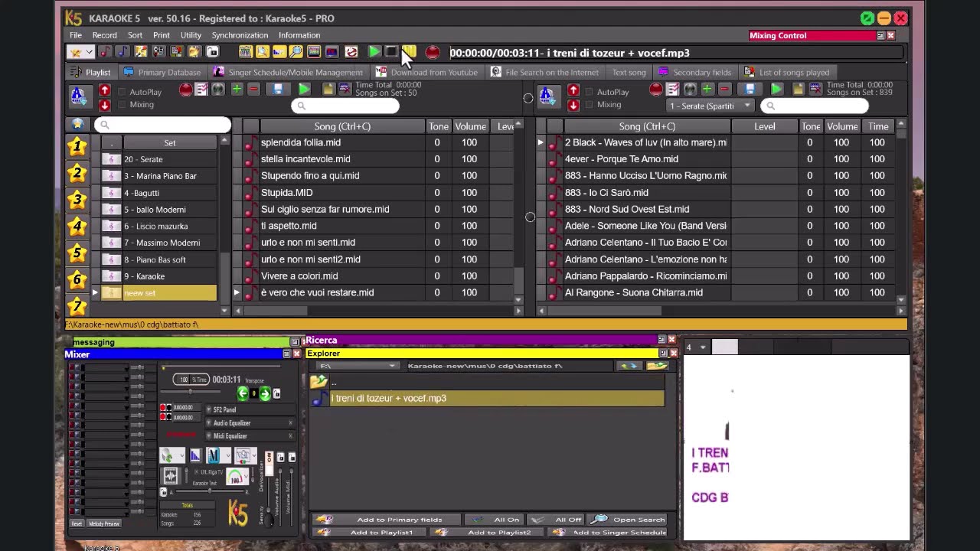Start playback with the main toolbar play button
980x551 pixels.
374,52
